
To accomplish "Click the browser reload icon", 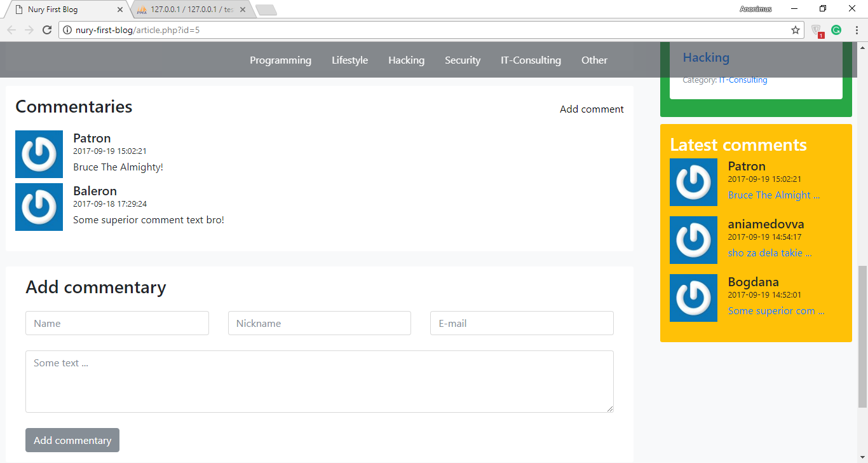I will pos(46,30).
